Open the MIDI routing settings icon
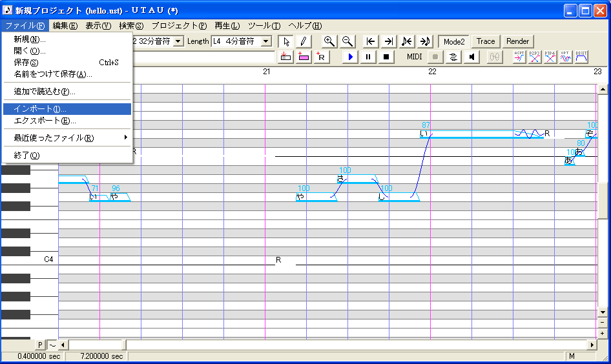This screenshot has width=611, height=364. (x=453, y=57)
